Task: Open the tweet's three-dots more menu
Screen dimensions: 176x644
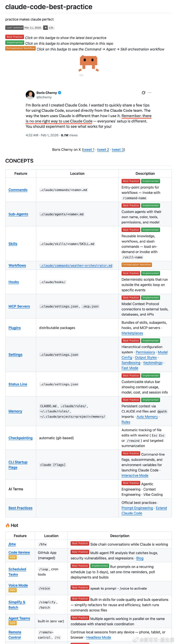Action: pos(149,92)
